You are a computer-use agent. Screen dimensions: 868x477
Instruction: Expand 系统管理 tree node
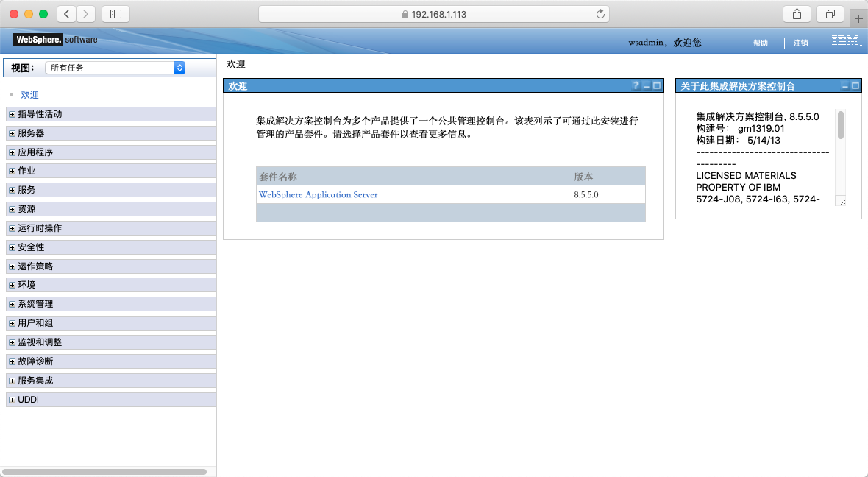13,304
